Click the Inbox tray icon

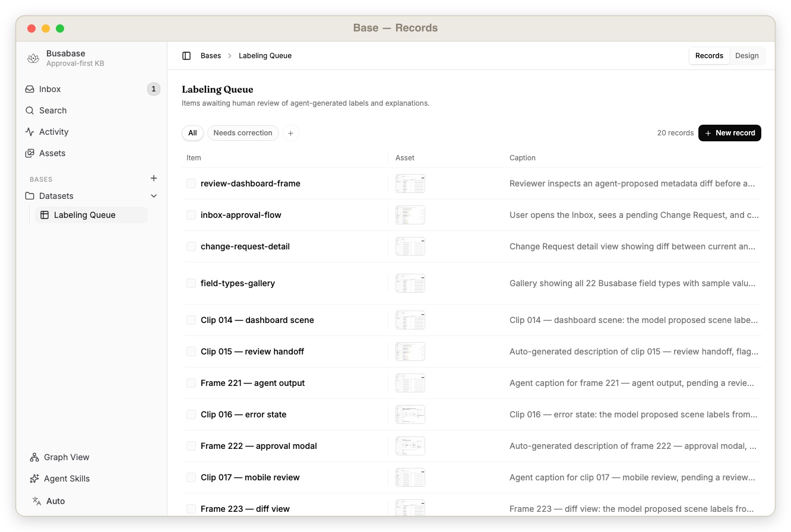[30, 89]
